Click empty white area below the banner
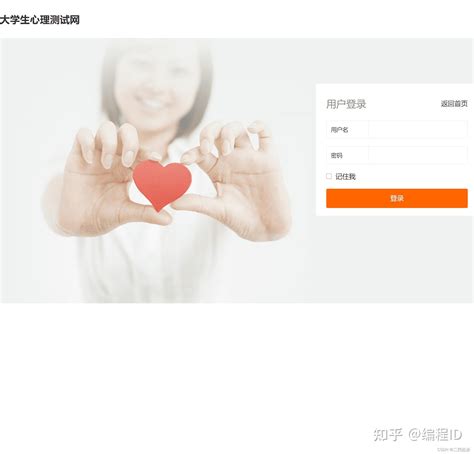The width and height of the screenshot is (474, 454). click(200, 367)
